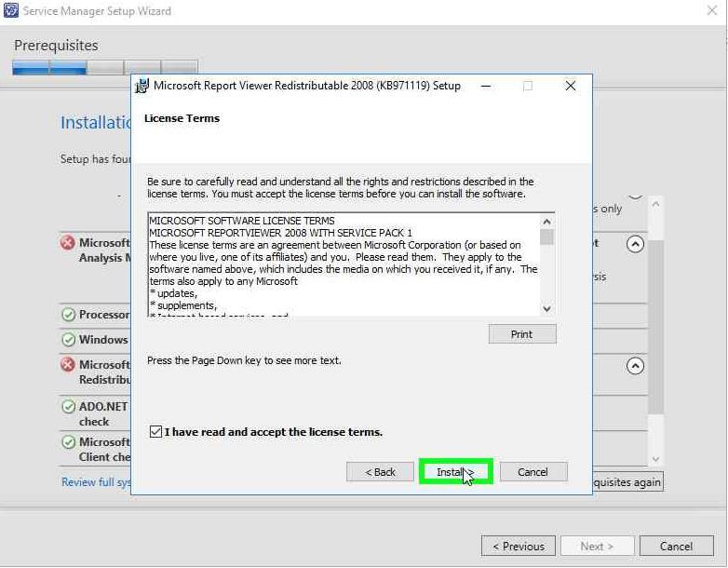Click the green check icon beside Microsoft Client check
728x568 pixels.
click(x=68, y=441)
